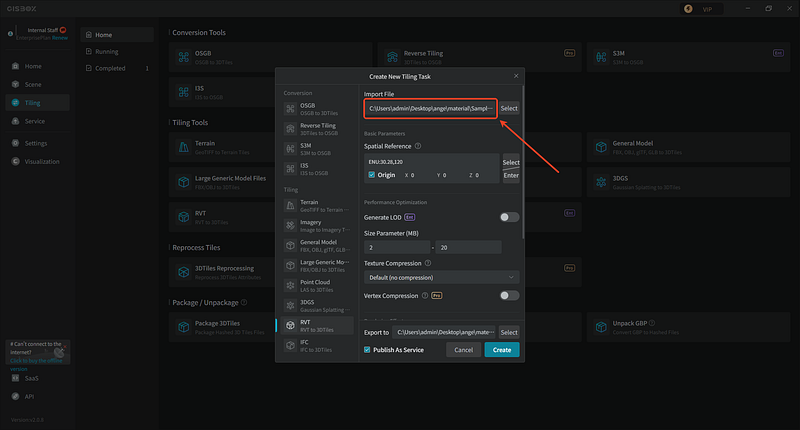
Task: Uncheck Publish As Service checkbox
Action: pyautogui.click(x=367, y=350)
